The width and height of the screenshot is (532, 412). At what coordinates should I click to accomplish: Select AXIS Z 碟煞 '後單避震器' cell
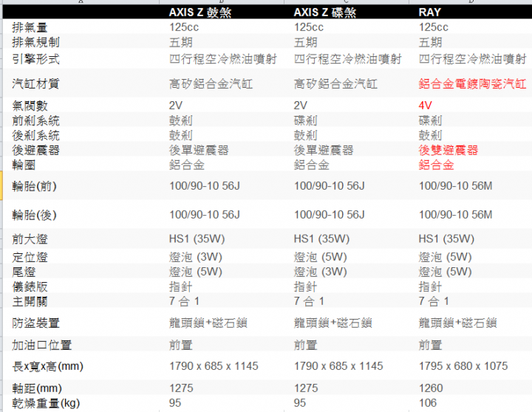324,150
